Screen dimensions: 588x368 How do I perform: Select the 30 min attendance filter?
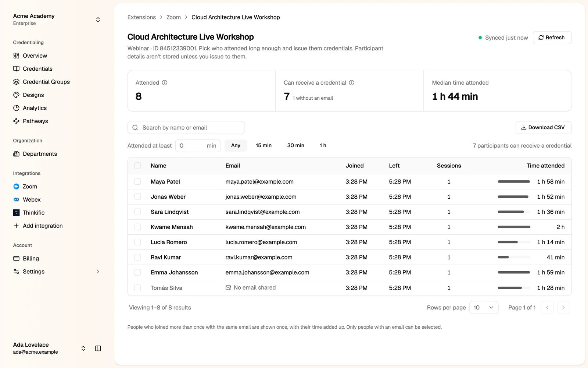click(296, 146)
